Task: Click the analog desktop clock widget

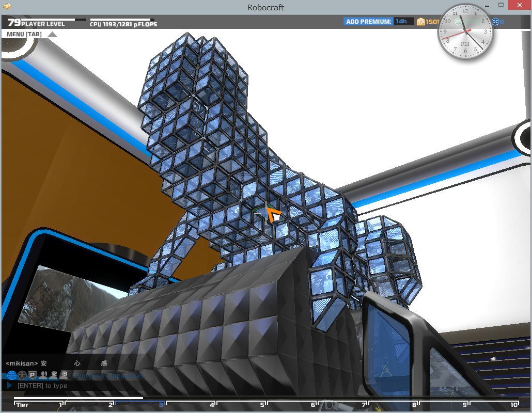Action: [465, 31]
